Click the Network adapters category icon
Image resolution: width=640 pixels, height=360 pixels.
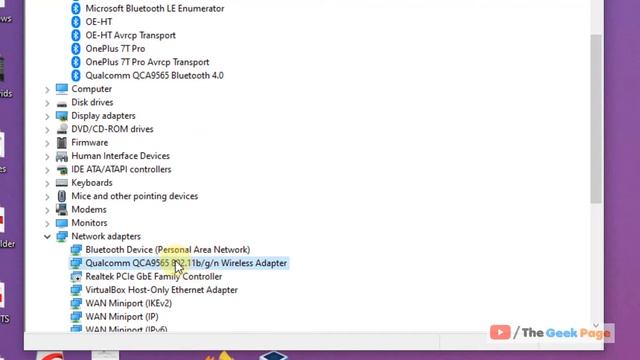point(62,236)
